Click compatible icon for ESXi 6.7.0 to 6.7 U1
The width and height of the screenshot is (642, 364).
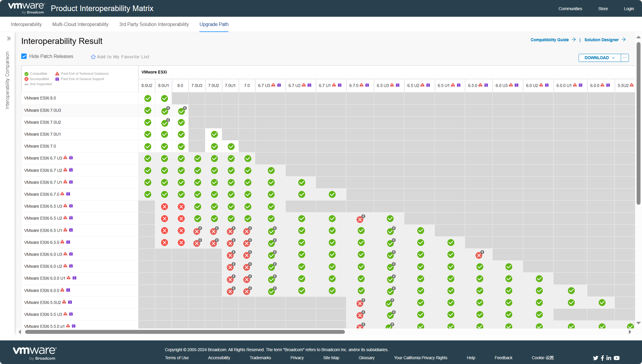[332, 194]
